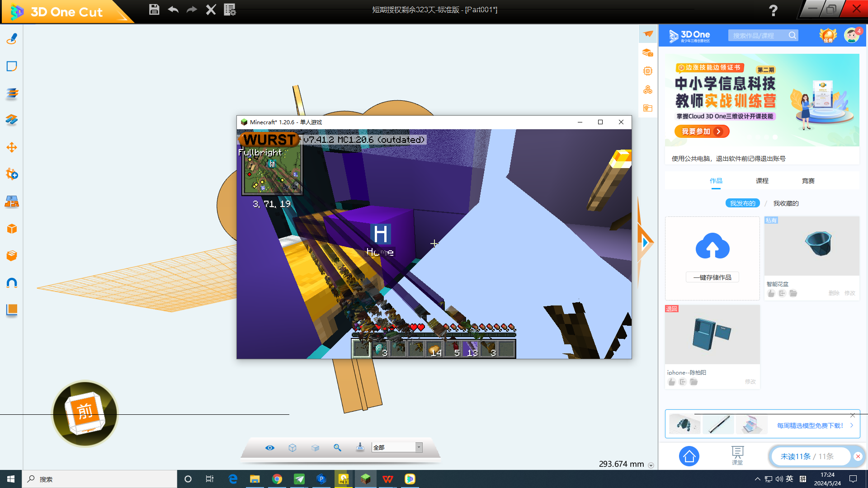Switch to the 课程 tab
This screenshot has height=488, width=868.
pos(762,181)
